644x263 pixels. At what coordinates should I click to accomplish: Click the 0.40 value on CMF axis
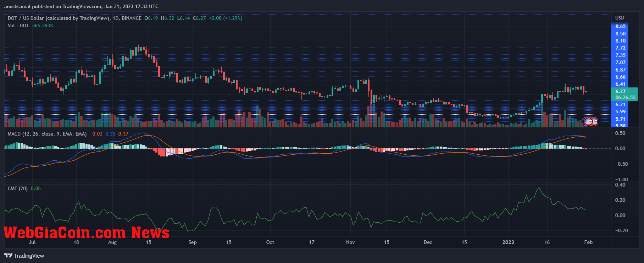click(620, 185)
